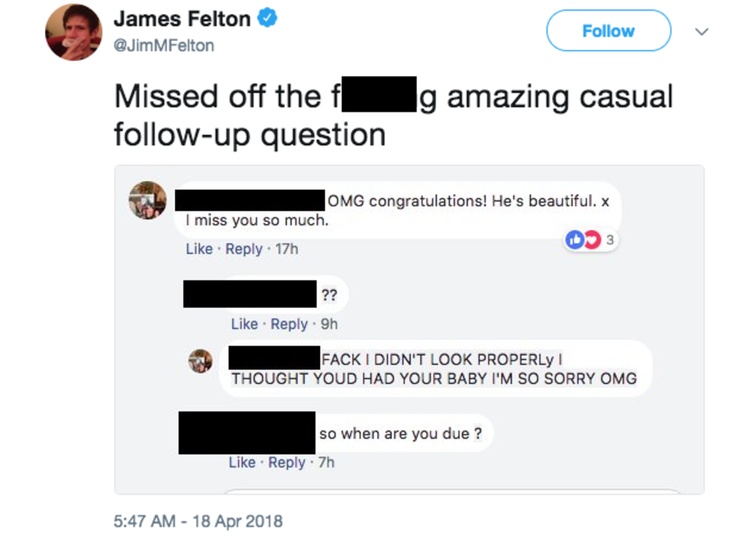Reply to the 17h congratulations comment
This screenshot has height=545, width=756.
(244, 249)
